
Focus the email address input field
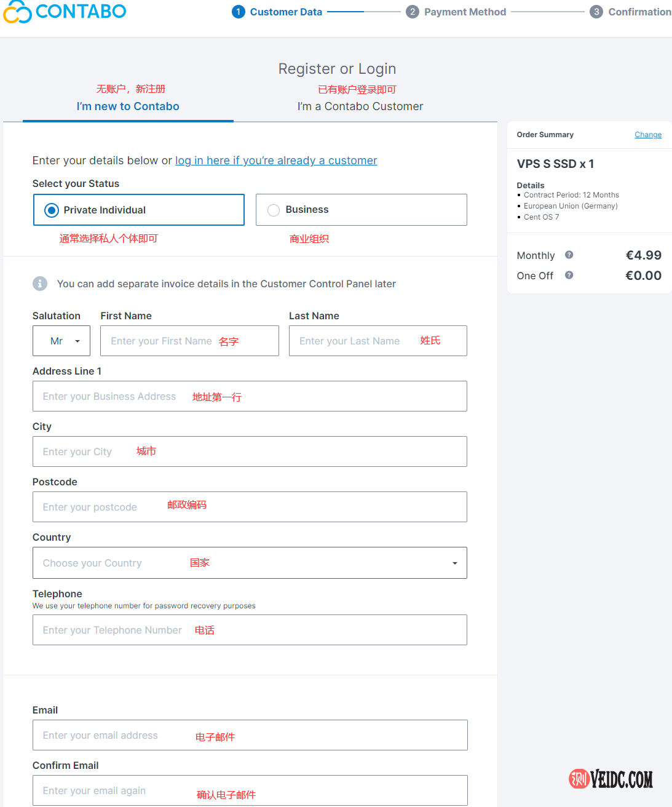coord(250,735)
